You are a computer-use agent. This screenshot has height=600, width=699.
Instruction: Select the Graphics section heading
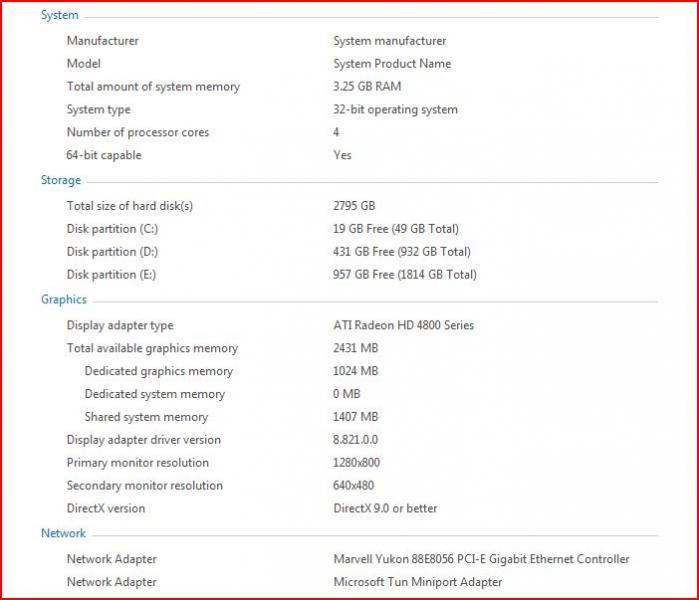pyautogui.click(x=64, y=299)
